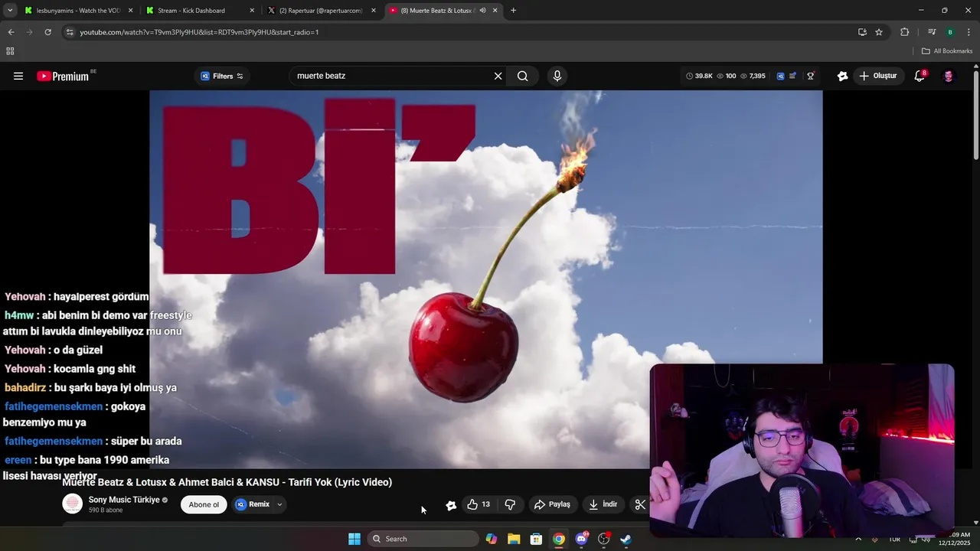Open the Chrome three-dot menu
Viewport: 980px width, 551px height.
969,32
